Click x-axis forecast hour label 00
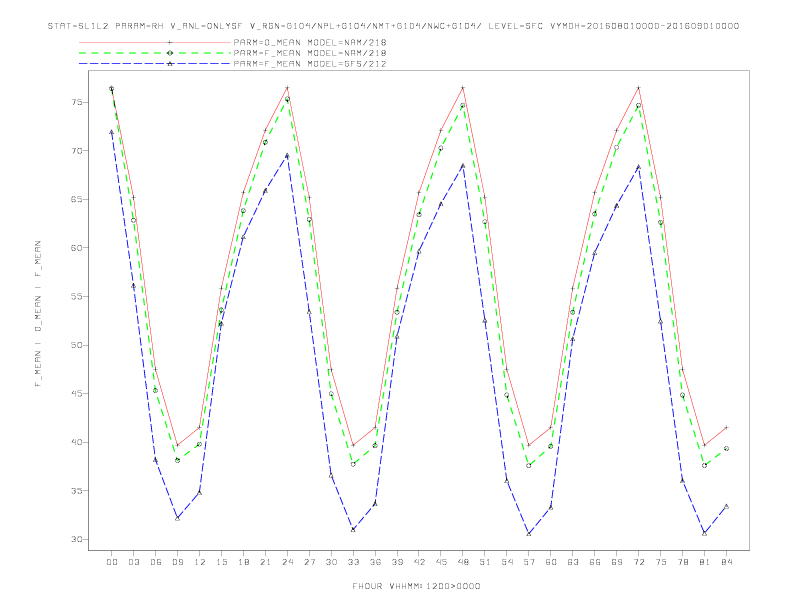Image resolution: width=792 pixels, height=612 pixels. pyautogui.click(x=112, y=562)
